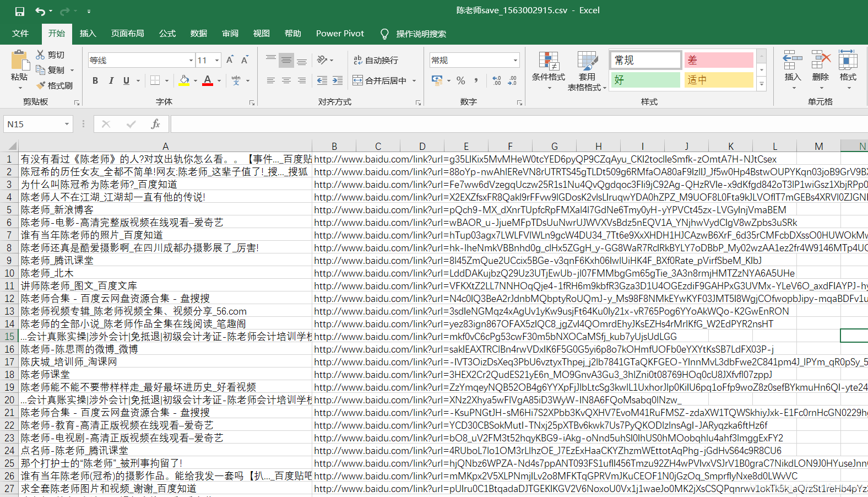Open the font name dropdown 等线
The height and width of the screenshot is (497, 868).
coord(191,60)
